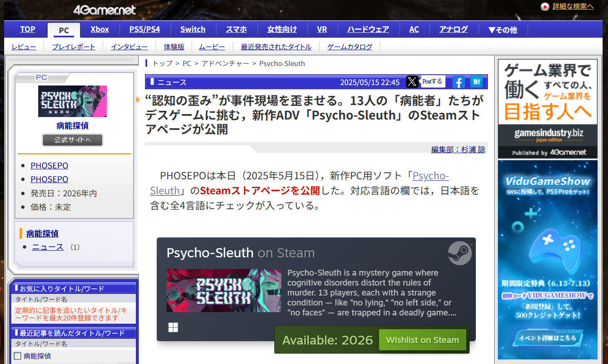Image resolution: width=608 pixels, height=364 pixels.
Task: Click the red arrow icon beside 詳細な検索へ
Action: [x=545, y=7]
